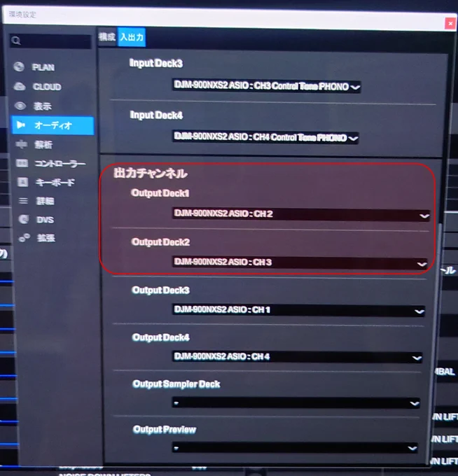Open the DVS settings category

coord(45,220)
